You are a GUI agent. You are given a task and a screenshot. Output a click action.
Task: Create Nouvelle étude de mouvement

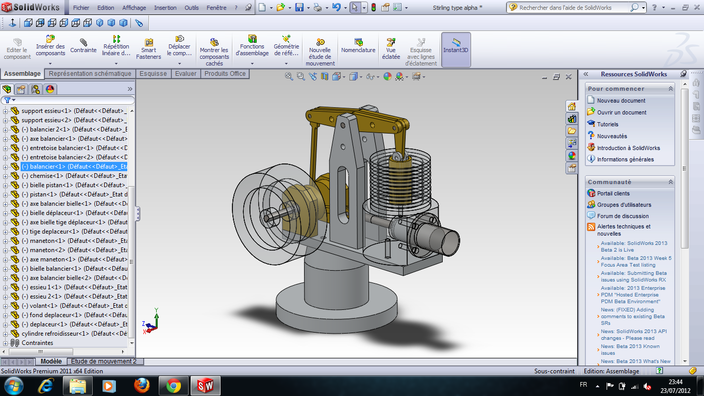click(x=320, y=52)
